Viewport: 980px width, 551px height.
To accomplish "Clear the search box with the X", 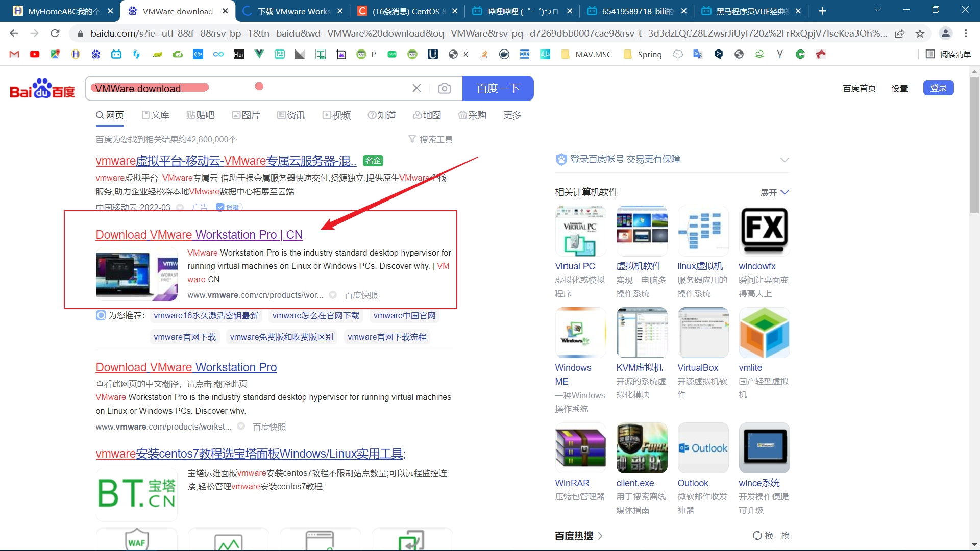I will 416,88.
